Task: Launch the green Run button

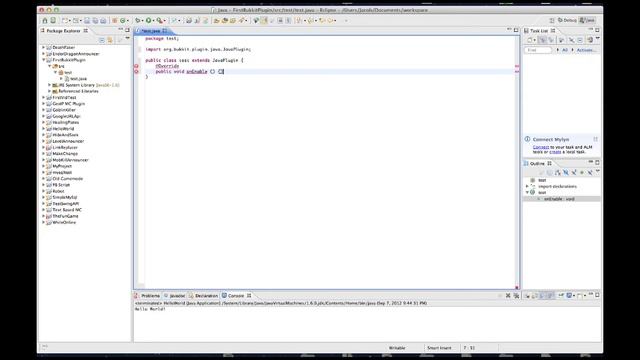Action: 149,20
